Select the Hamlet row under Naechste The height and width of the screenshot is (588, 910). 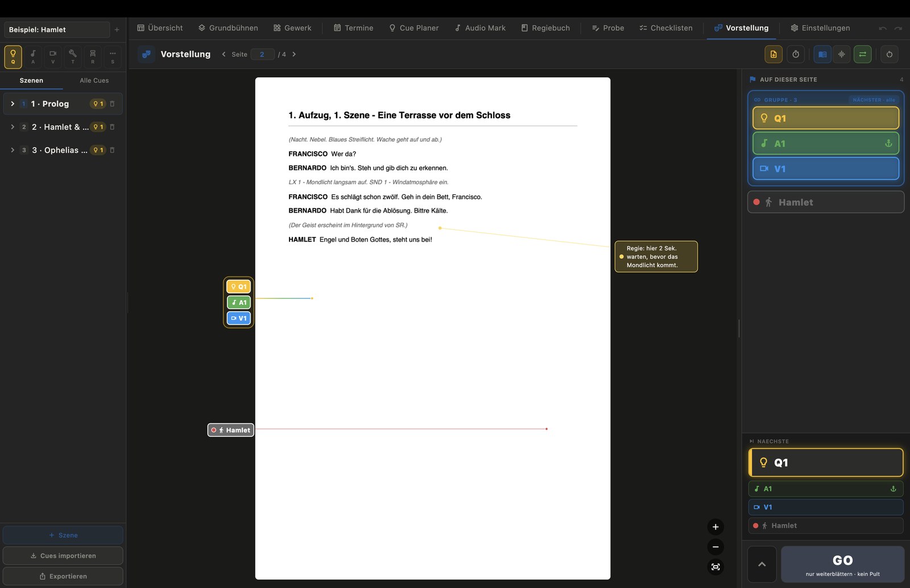click(x=826, y=525)
